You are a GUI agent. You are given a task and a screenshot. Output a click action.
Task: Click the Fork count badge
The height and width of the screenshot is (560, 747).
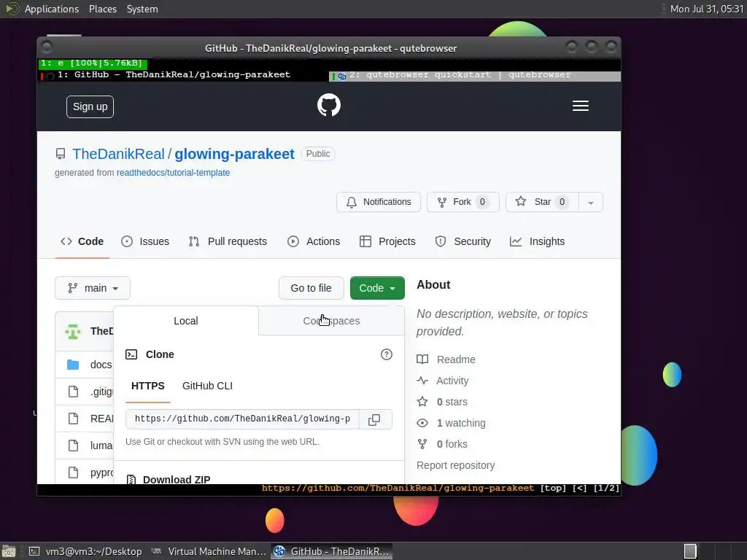482,202
